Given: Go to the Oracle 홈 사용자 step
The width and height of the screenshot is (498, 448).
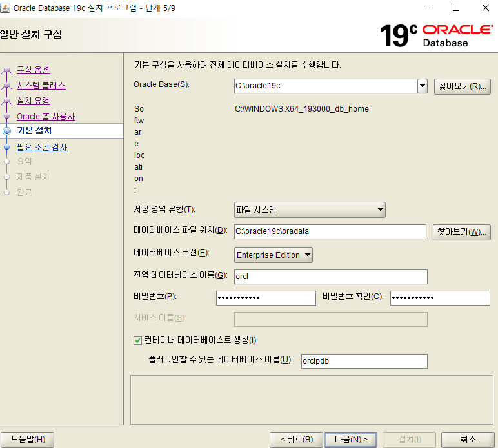Looking at the screenshot, I should pyautogui.click(x=46, y=117).
